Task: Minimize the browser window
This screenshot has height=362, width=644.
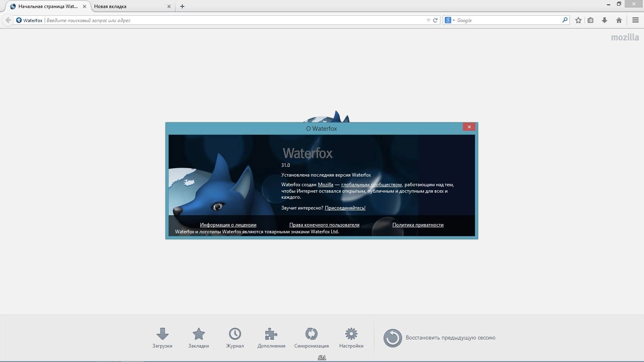Action: tap(608, 4)
